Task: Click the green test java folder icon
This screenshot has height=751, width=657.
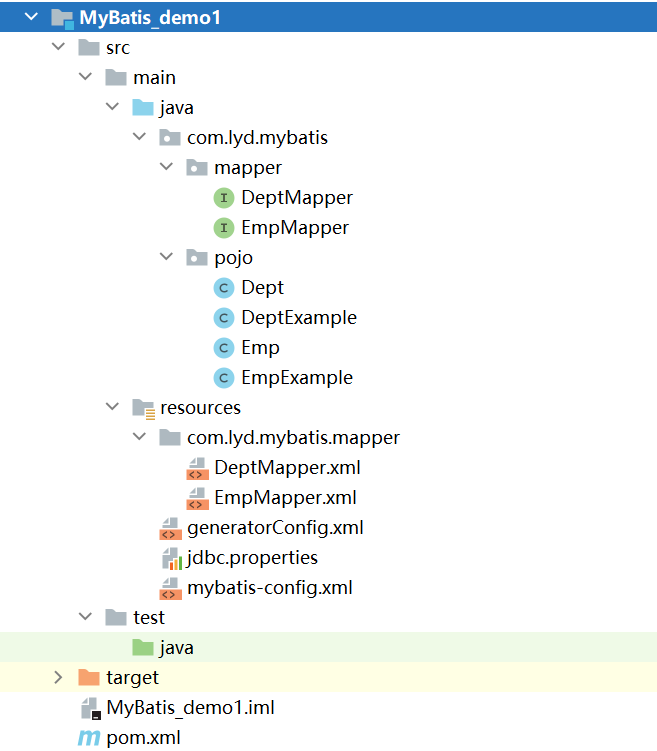Action: [x=143, y=648]
